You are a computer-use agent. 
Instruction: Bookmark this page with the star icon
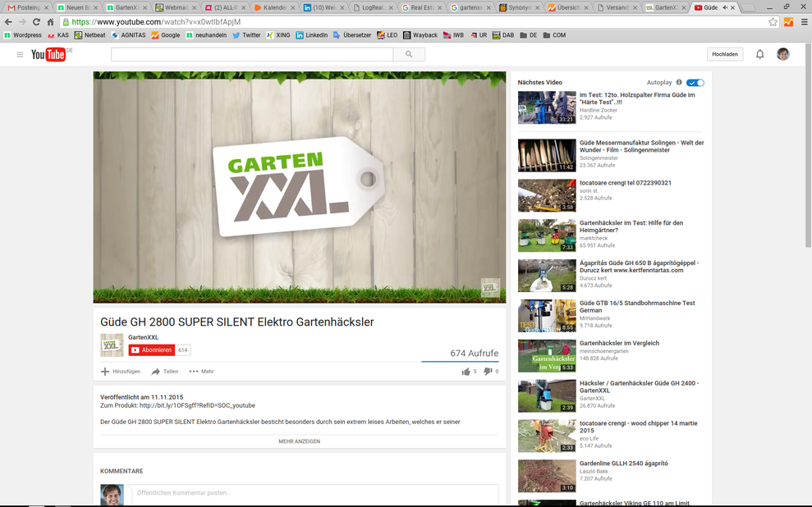pos(773,21)
